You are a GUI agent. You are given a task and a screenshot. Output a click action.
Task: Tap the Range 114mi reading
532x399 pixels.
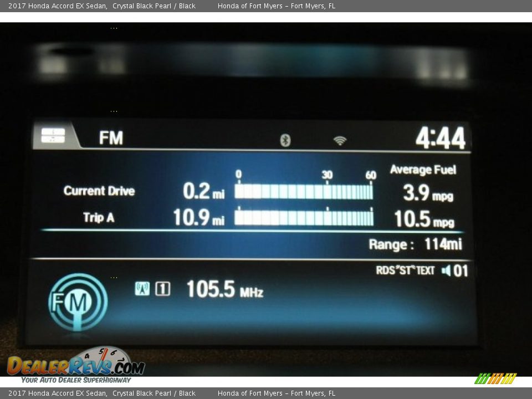click(x=415, y=244)
